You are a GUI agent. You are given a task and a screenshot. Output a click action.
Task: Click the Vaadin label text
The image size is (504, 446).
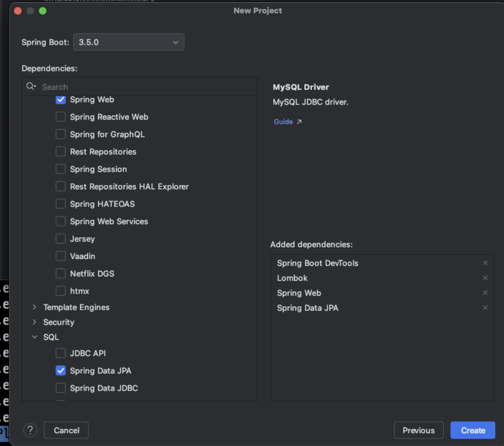82,256
